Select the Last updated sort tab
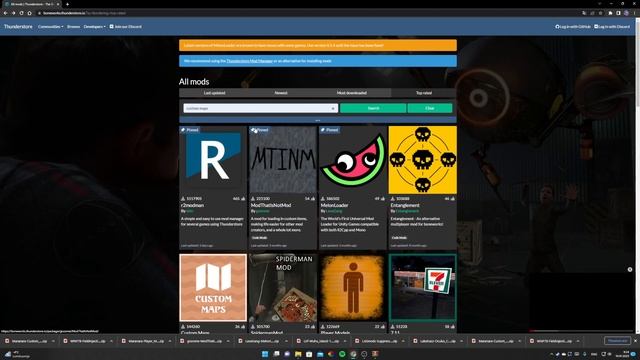The image size is (640, 360). click(214, 93)
